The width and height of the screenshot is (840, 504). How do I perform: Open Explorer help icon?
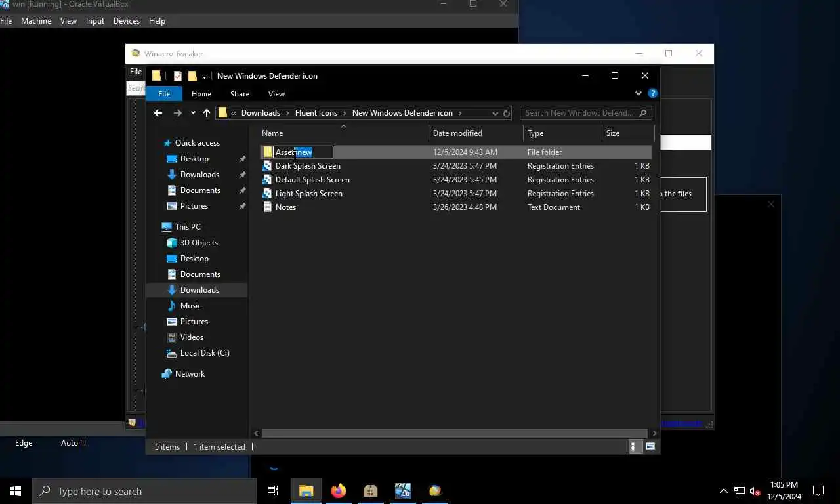tap(652, 93)
